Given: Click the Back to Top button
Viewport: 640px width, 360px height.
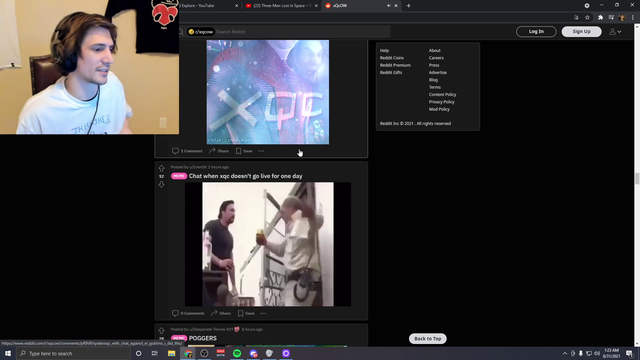Looking at the screenshot, I should coord(428,338).
